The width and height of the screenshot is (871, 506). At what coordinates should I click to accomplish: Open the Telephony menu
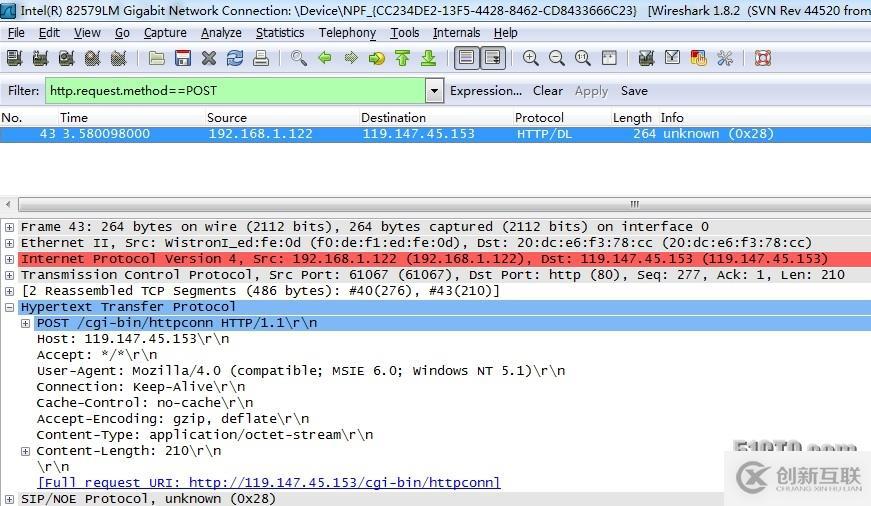click(x=347, y=33)
